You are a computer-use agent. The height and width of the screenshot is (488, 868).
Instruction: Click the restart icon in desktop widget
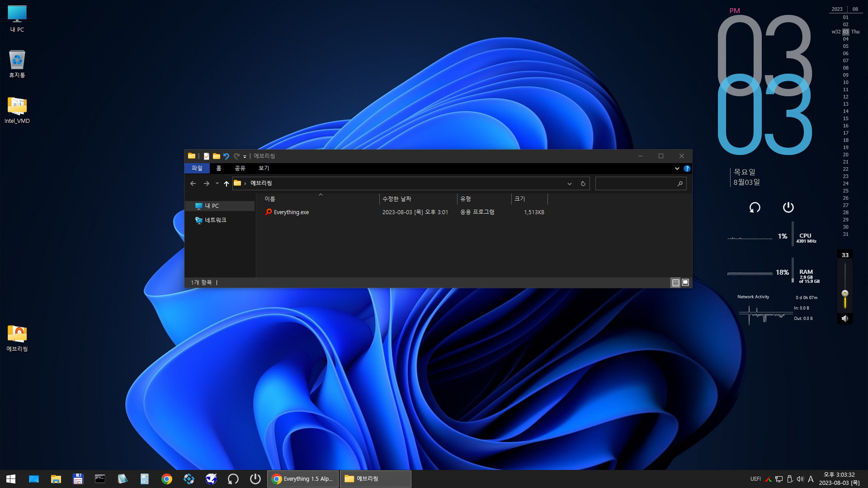(755, 207)
